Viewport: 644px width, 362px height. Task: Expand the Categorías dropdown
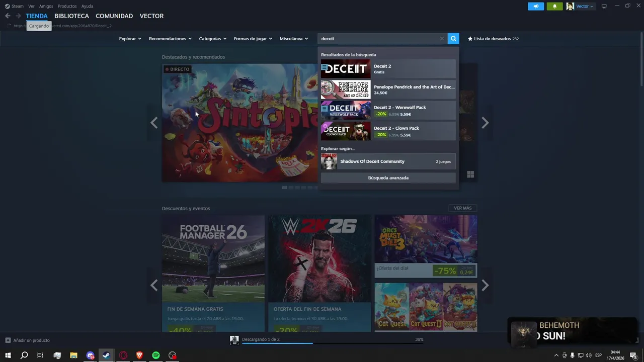(212, 39)
